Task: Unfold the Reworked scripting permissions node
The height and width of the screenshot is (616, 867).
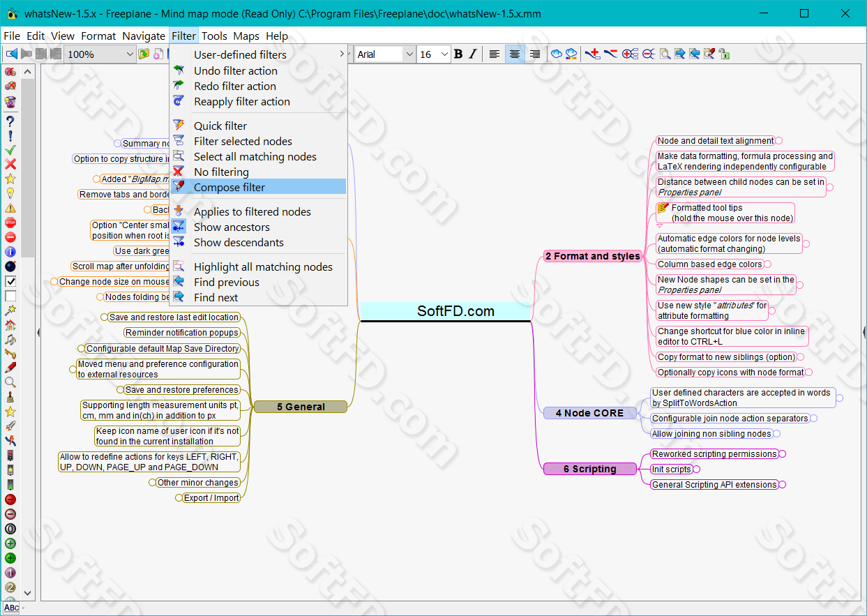Action: 782,454
